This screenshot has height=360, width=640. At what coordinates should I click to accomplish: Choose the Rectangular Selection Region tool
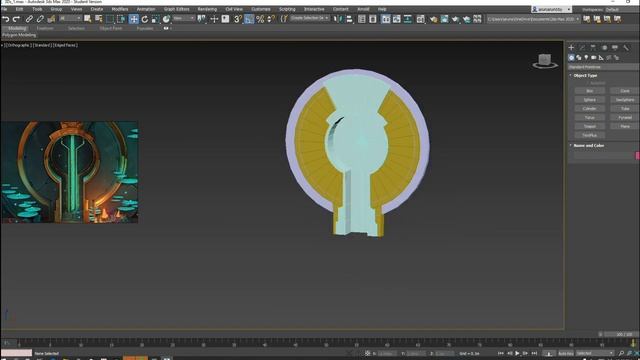110,19
